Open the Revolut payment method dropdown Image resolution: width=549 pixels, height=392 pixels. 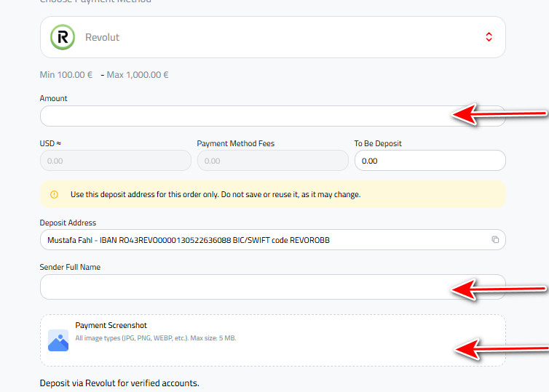273,37
